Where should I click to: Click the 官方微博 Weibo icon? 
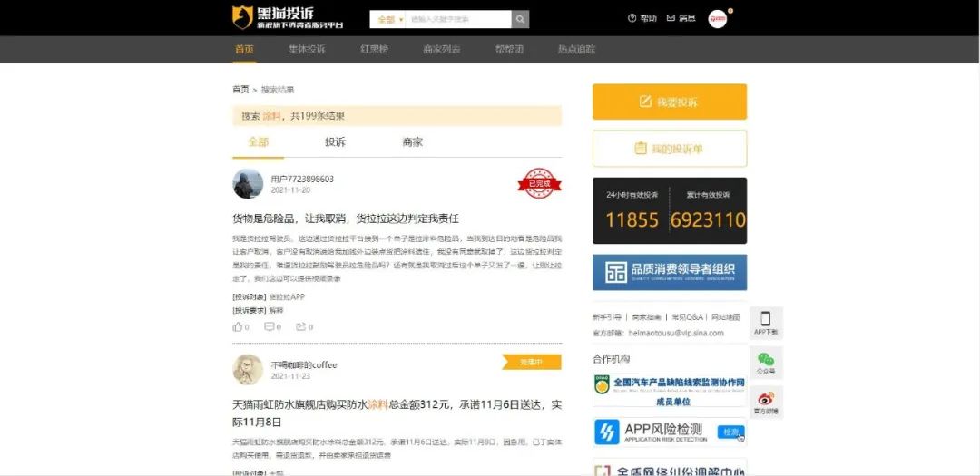coord(766,403)
